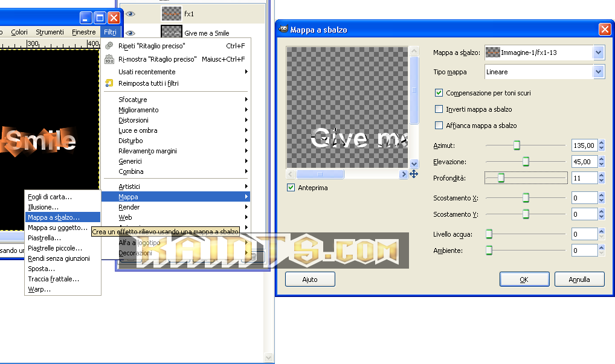Click the Ripeti Ritaglio preciso icon

[x=109, y=46]
